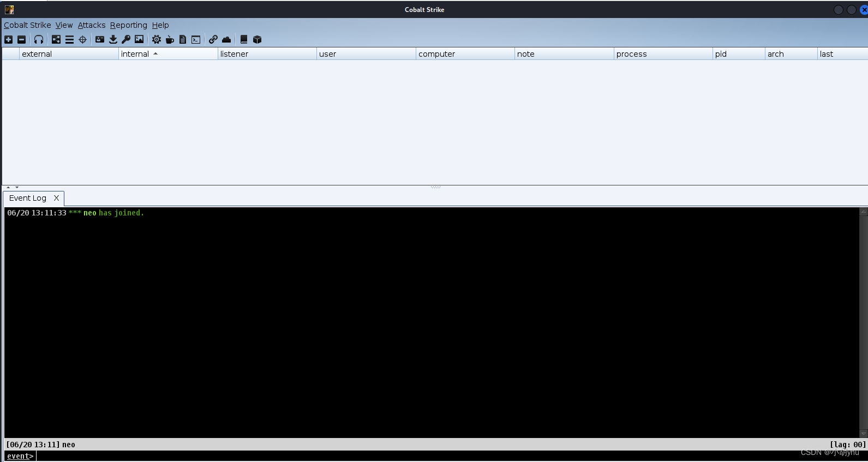The image size is (868, 462).
Task: Sort sessions by last column
Action: [842, 54]
